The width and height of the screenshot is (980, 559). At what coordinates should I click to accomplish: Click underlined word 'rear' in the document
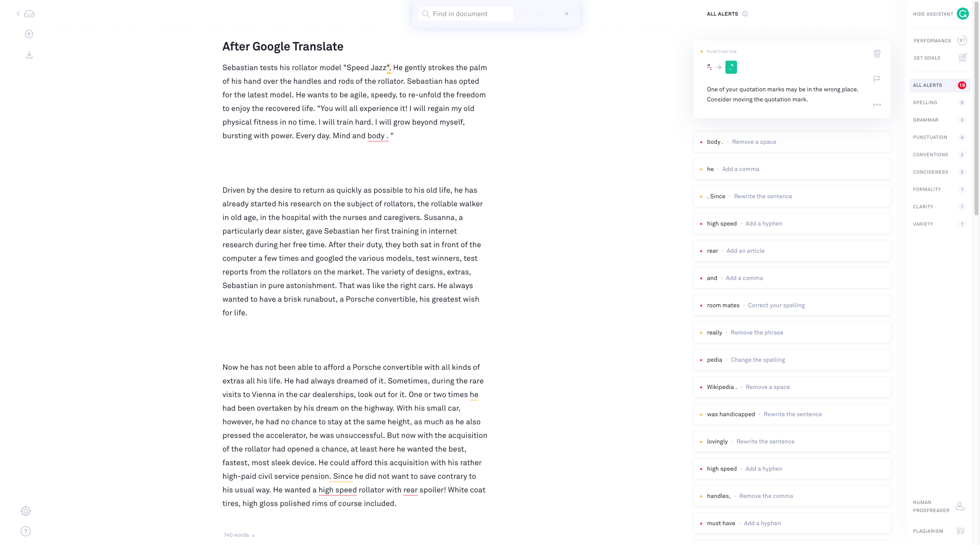[x=410, y=490]
